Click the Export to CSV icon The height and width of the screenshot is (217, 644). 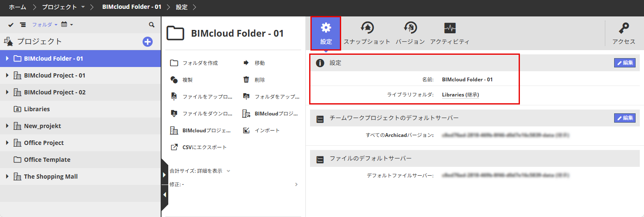pyautogui.click(x=174, y=147)
